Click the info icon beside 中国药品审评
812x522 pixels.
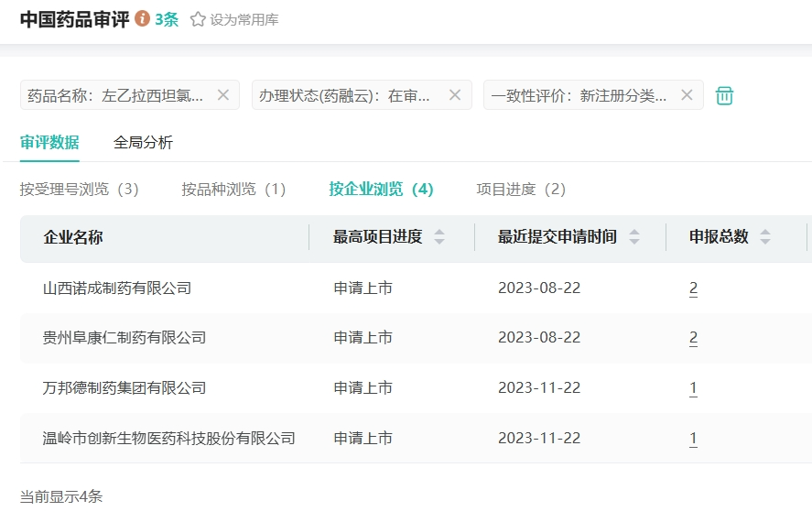point(142,18)
